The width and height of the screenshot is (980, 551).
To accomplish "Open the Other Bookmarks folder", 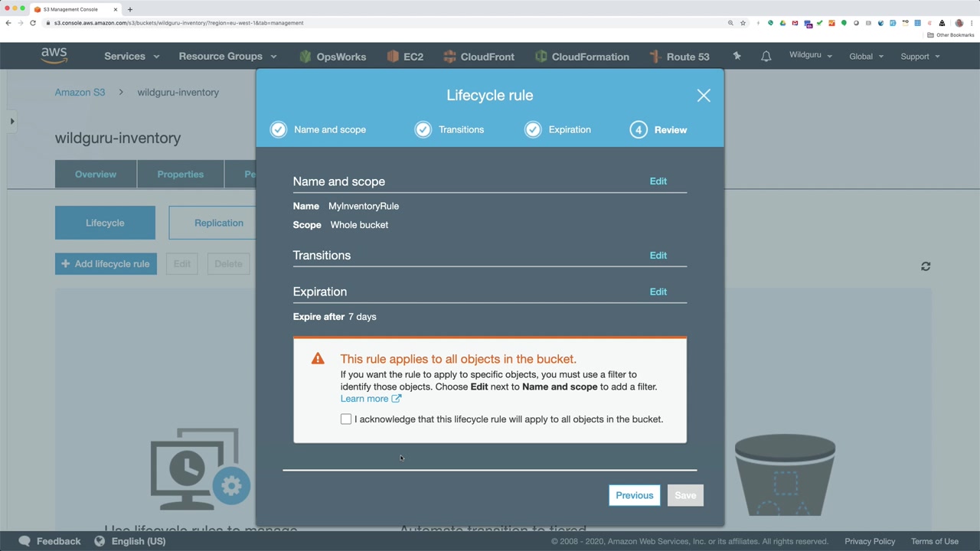I will click(950, 35).
